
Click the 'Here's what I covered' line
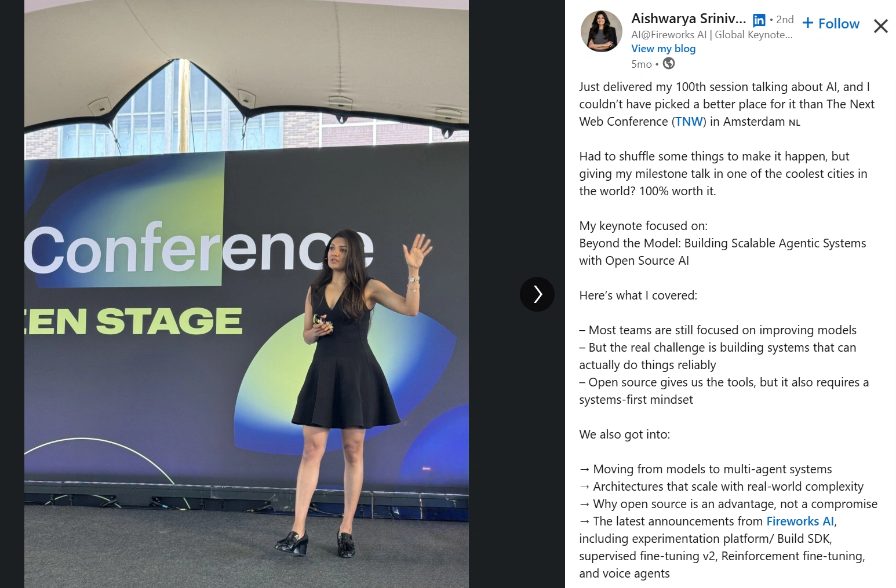click(638, 295)
